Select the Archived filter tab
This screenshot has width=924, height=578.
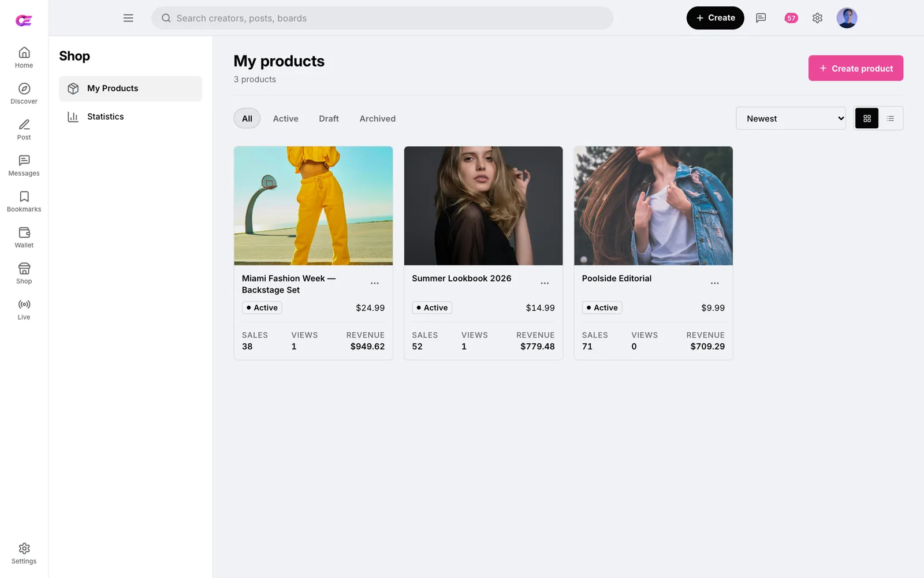378,118
